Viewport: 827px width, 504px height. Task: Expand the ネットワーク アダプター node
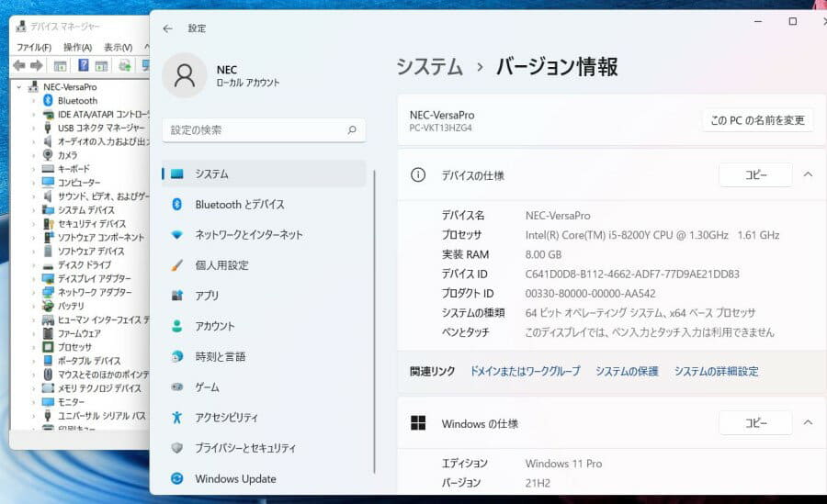pyautogui.click(x=34, y=292)
